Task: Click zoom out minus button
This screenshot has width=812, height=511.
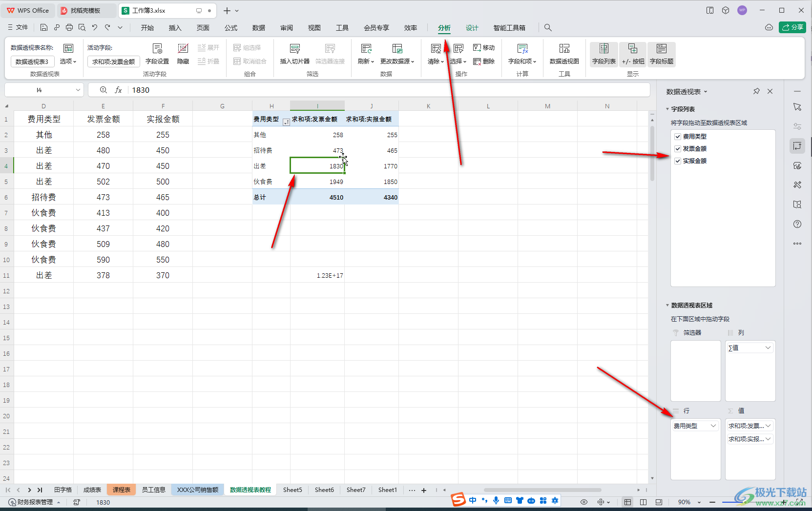Action: pos(712,502)
